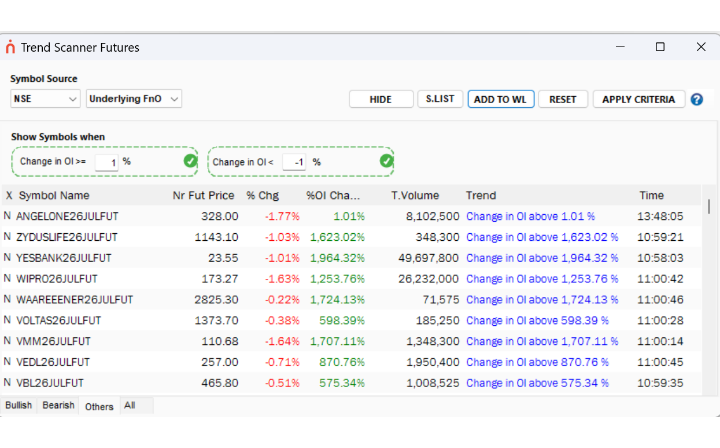Image resolution: width=720 pixels, height=448 pixels.
Task: Click trend link Change in OI above 1,253.76 %
Action: tap(542, 279)
